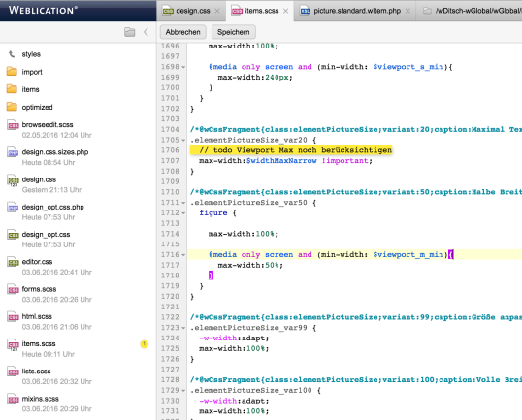This screenshot has height=420, width=522.
Task: Click the max-width:50% declaration
Action: [x=250, y=265]
